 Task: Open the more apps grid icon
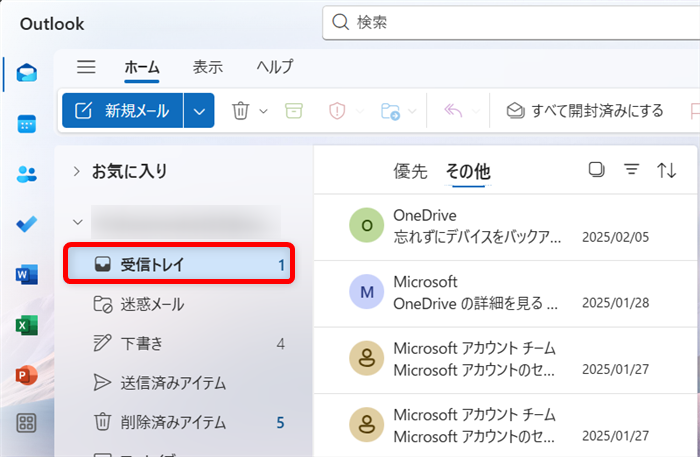click(27, 424)
